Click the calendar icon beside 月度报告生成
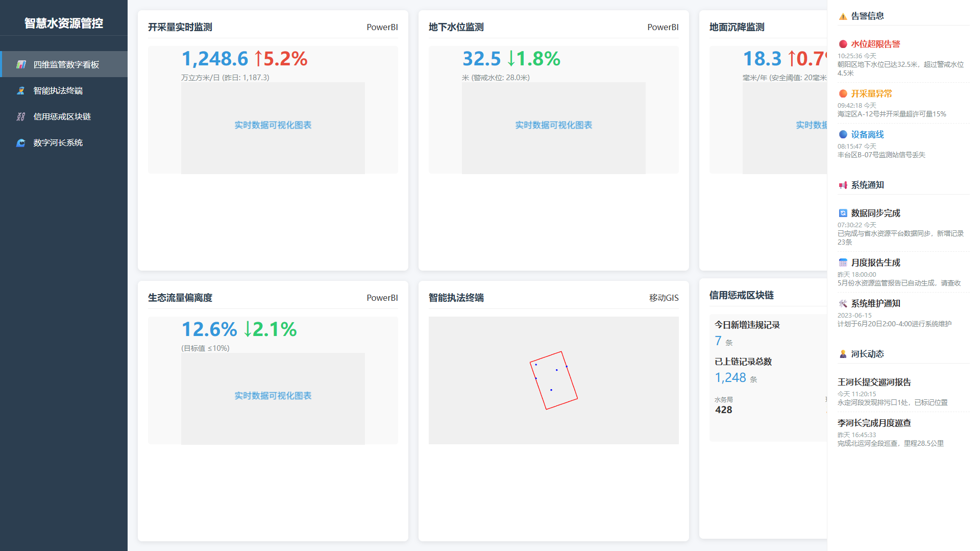This screenshot has width=980, height=551. pyautogui.click(x=843, y=263)
